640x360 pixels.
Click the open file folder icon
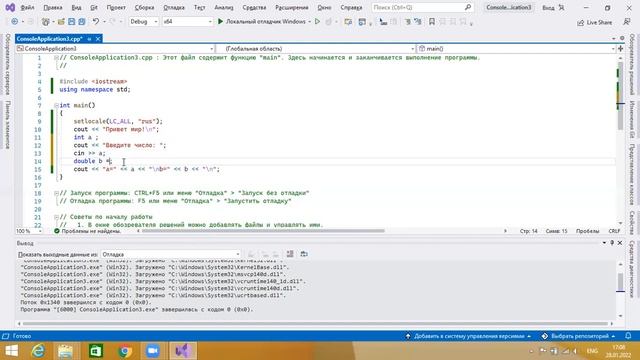pos(61,22)
